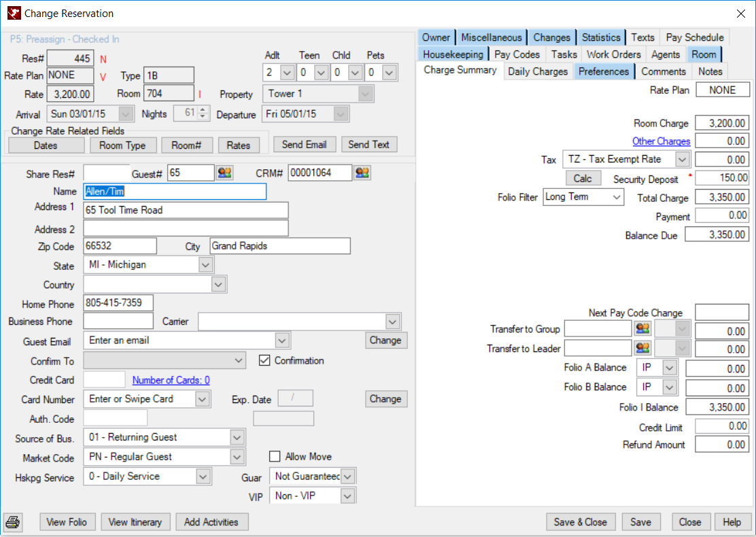756x537 pixels.
Task: Expand the Guar dropdown Not Guaranteed
Action: point(347,477)
